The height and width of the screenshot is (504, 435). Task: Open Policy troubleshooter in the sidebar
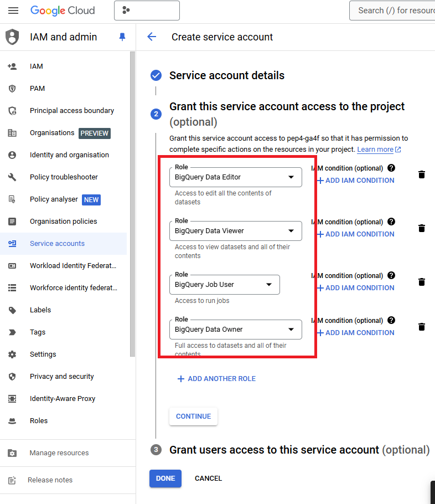click(x=64, y=177)
